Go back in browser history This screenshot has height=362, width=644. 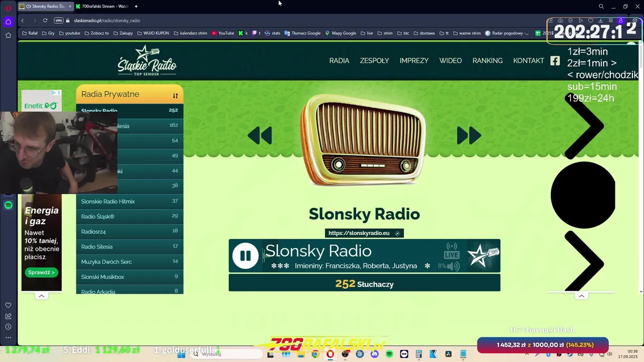[22, 21]
